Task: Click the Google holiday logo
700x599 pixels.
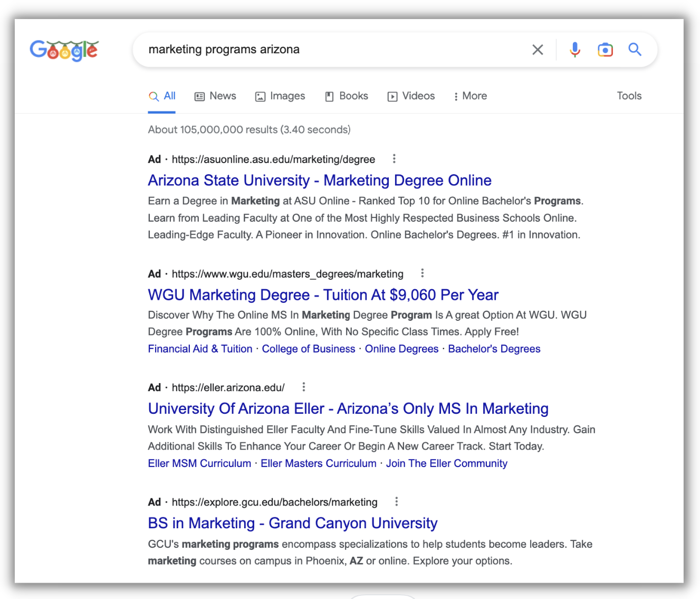Action: click(x=64, y=50)
